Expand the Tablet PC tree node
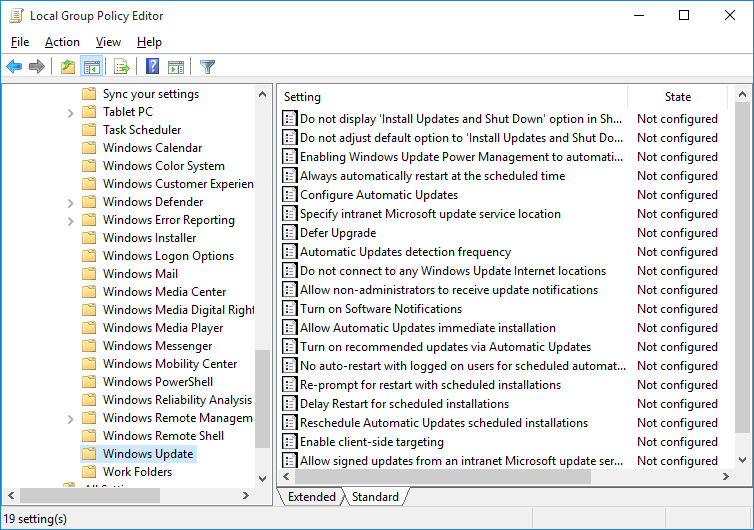This screenshot has height=530, width=754. pyautogui.click(x=71, y=112)
